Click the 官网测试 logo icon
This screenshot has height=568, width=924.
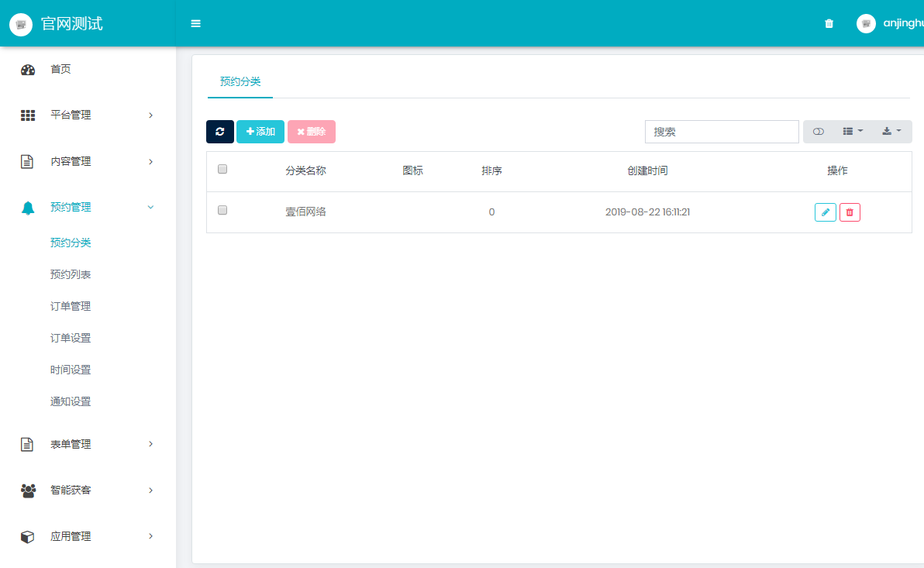(x=21, y=24)
